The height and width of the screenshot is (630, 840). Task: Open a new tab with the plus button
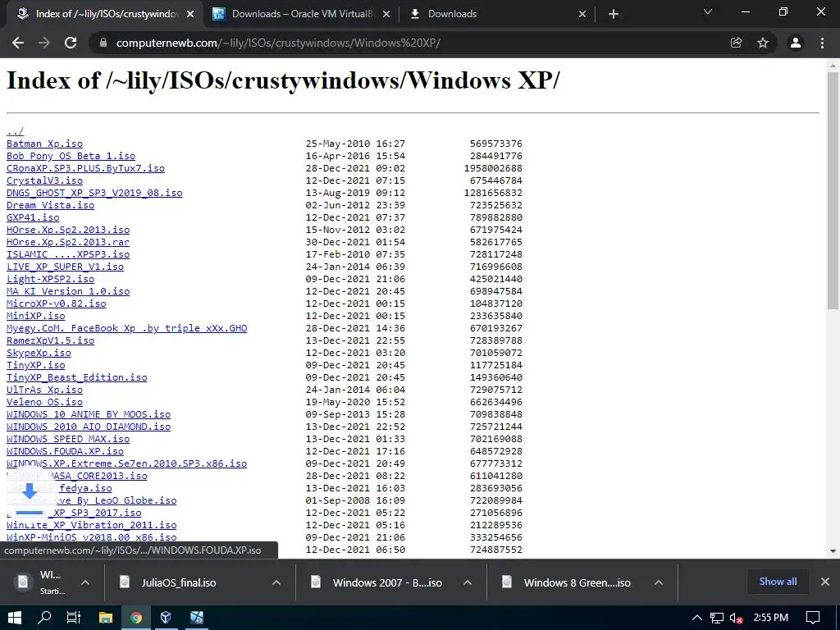click(614, 14)
